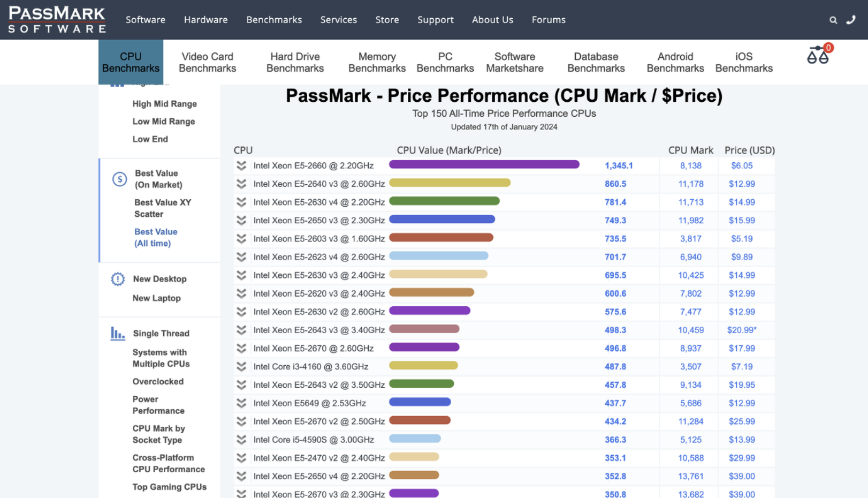Click the dollar sign Best Value icon
Screen dimensions: 868x498
(x=119, y=179)
